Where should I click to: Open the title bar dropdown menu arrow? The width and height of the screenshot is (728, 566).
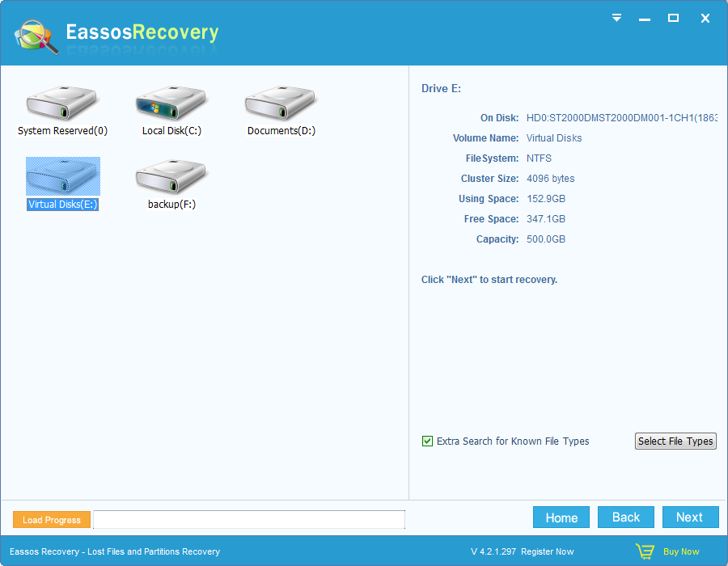point(616,18)
